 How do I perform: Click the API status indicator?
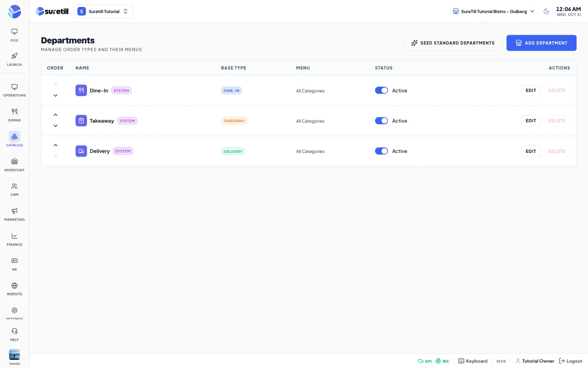[x=425, y=361]
